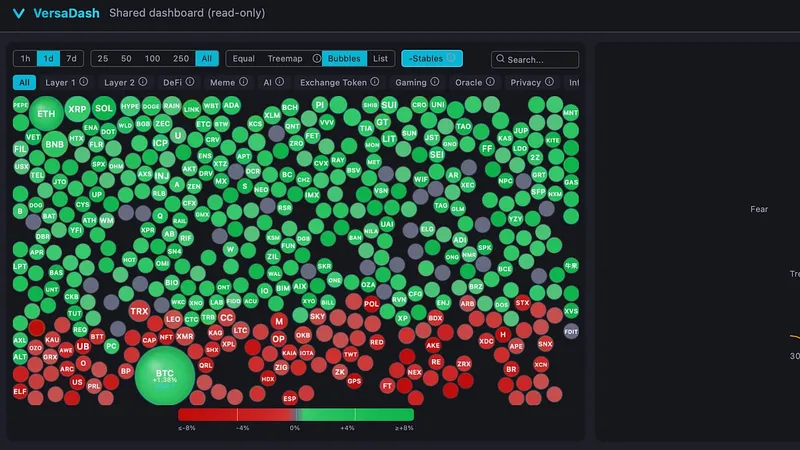Open the info icon next to Meme

[243, 82]
